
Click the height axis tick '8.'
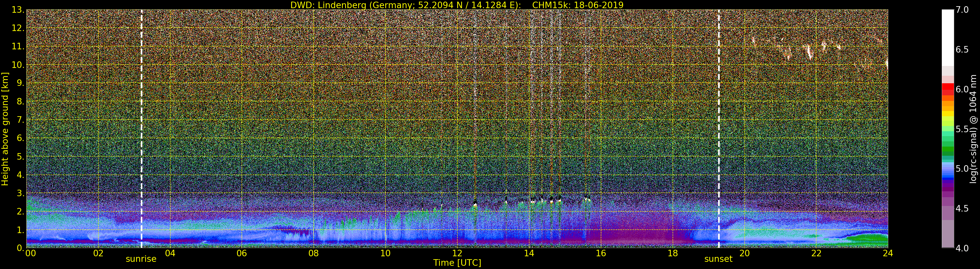(21, 102)
